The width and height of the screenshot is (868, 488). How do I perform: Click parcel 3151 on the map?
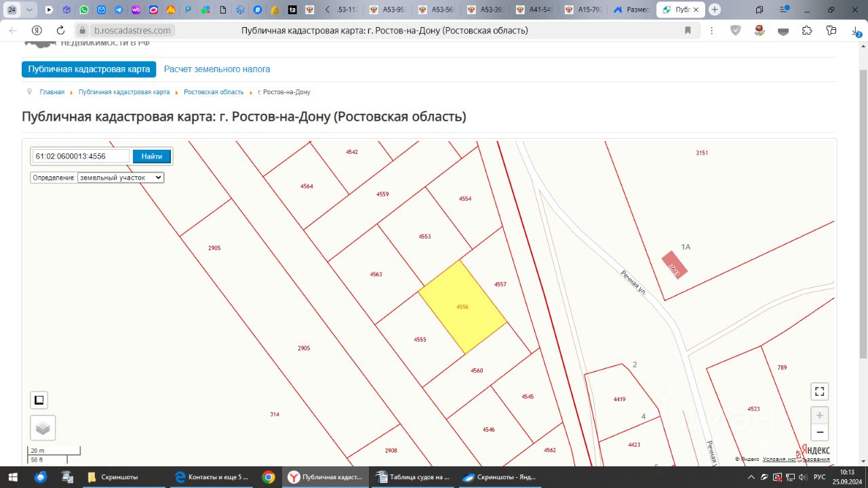tap(702, 153)
